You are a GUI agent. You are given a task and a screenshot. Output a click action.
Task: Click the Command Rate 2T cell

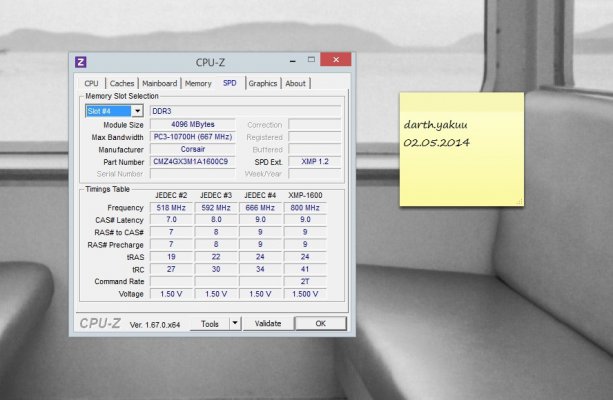click(x=305, y=282)
